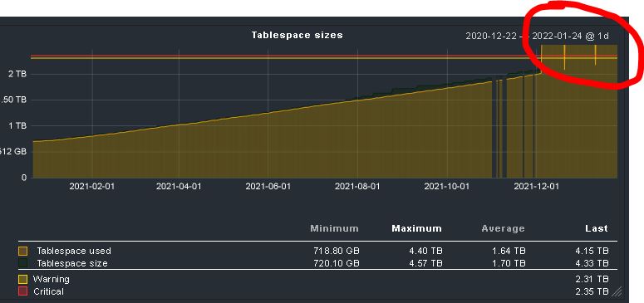
Task: Click the Tablespace sizes graph title
Action: click(297, 35)
